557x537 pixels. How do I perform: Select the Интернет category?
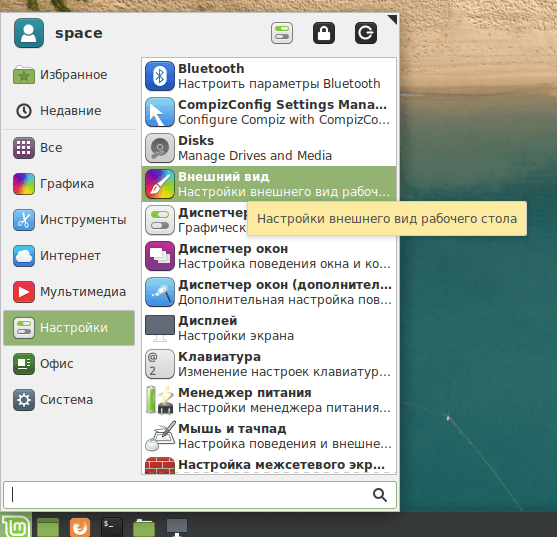pyautogui.click(x=69, y=256)
